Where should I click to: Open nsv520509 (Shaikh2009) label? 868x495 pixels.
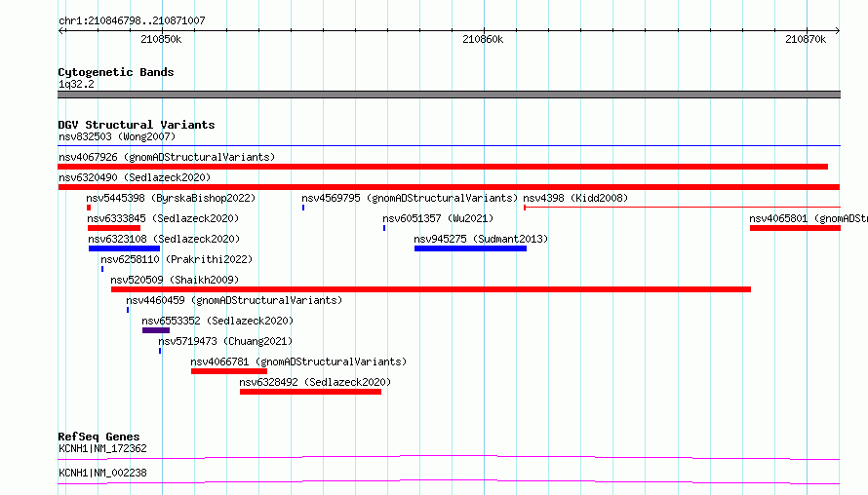[175, 280]
